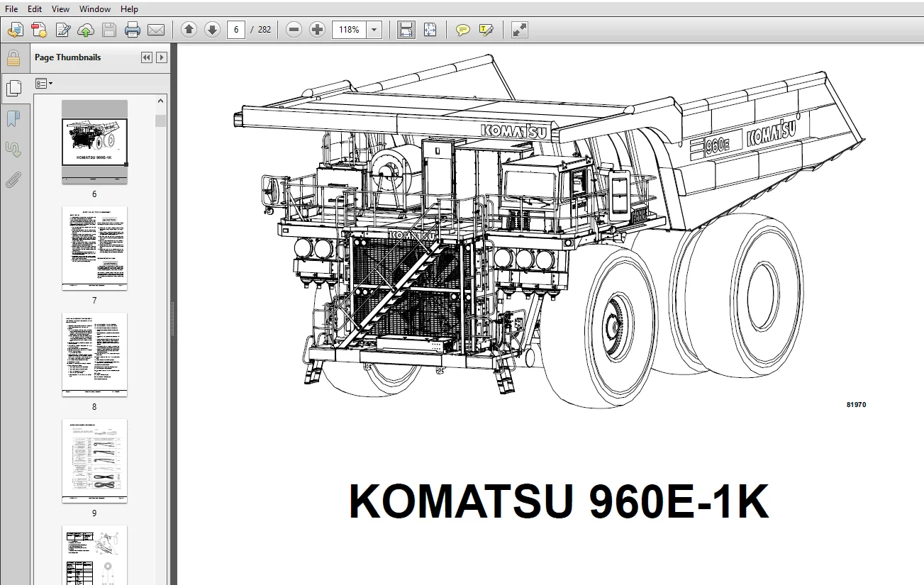Toggle fit one full page icon
This screenshot has width=924, height=585.
click(430, 30)
